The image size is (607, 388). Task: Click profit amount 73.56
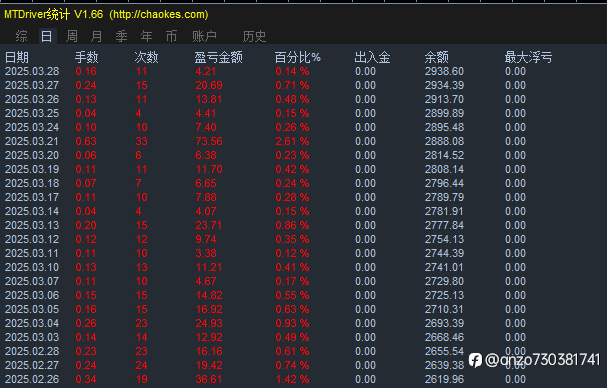click(x=209, y=141)
